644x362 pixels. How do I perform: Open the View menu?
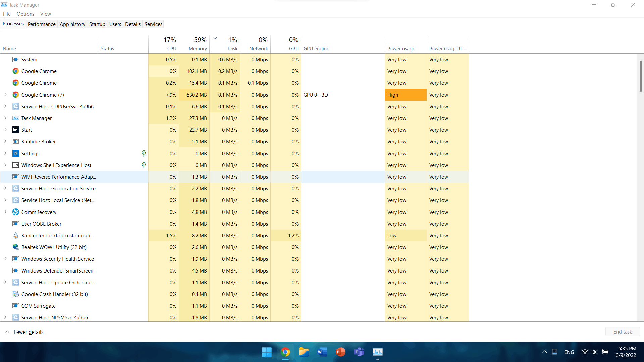(46, 14)
